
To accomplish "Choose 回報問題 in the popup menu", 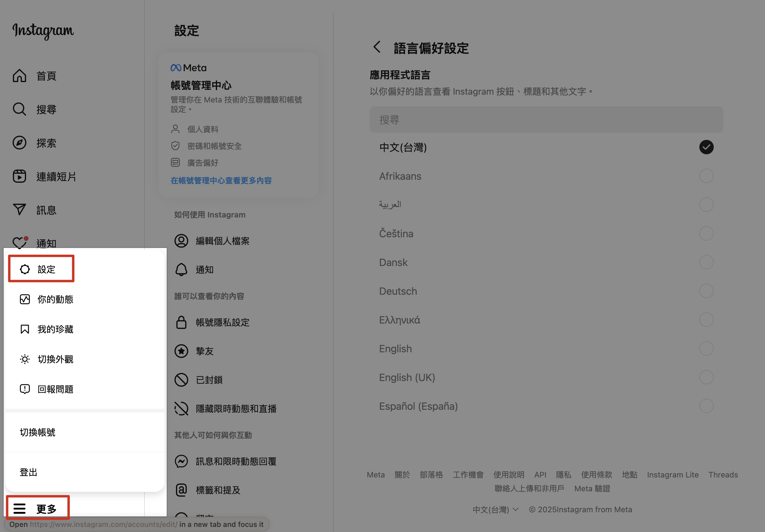I will coord(85,389).
